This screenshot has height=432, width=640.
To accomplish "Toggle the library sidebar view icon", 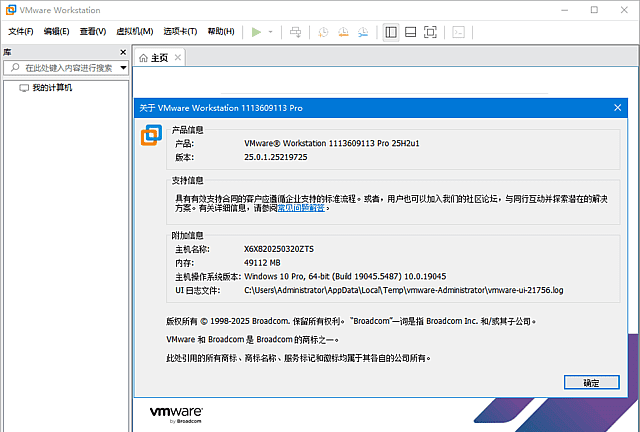I will pyautogui.click(x=391, y=32).
